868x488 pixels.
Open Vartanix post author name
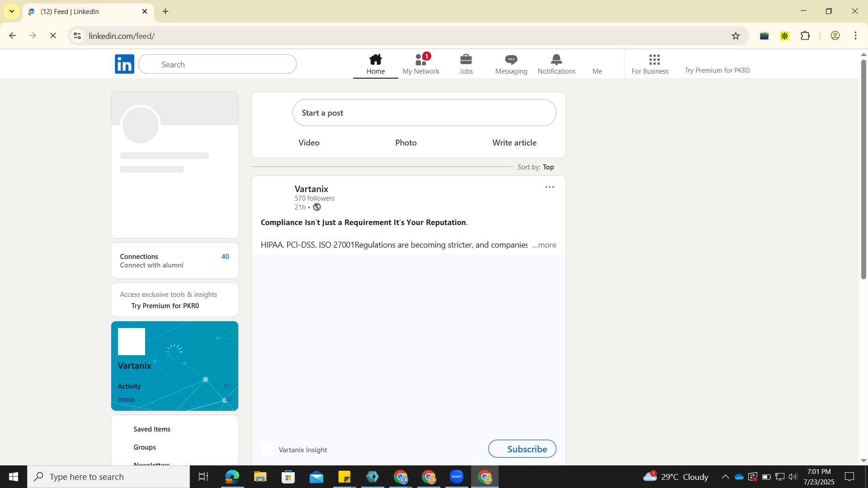(311, 189)
